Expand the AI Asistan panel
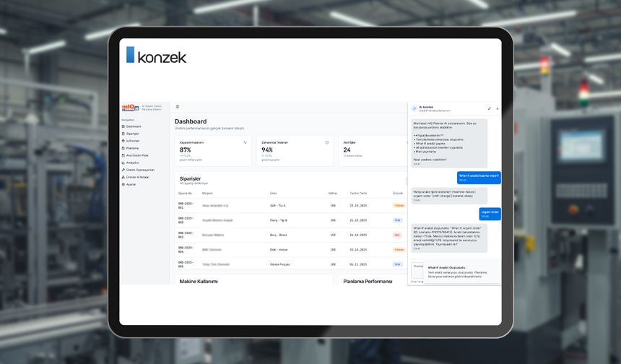The height and width of the screenshot is (364, 621). coord(489,108)
